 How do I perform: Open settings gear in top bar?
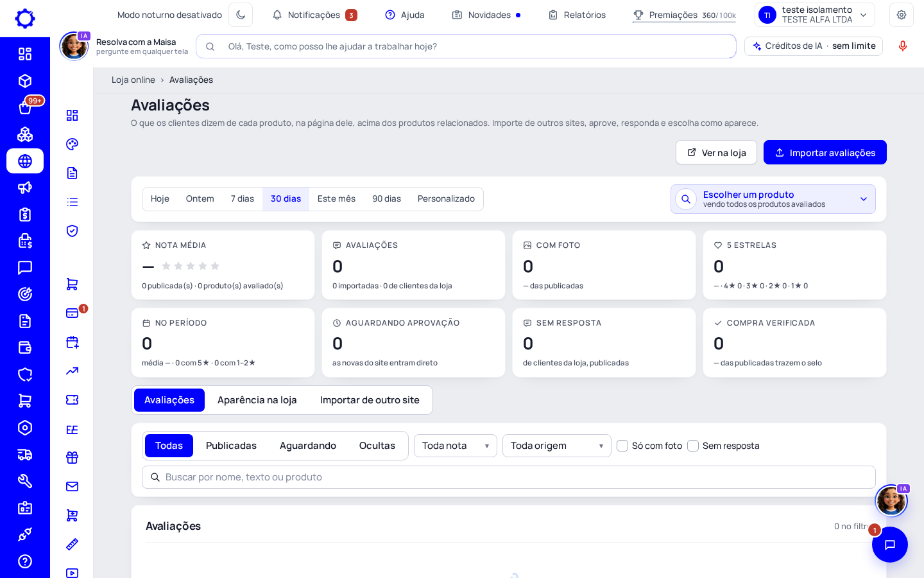click(902, 15)
